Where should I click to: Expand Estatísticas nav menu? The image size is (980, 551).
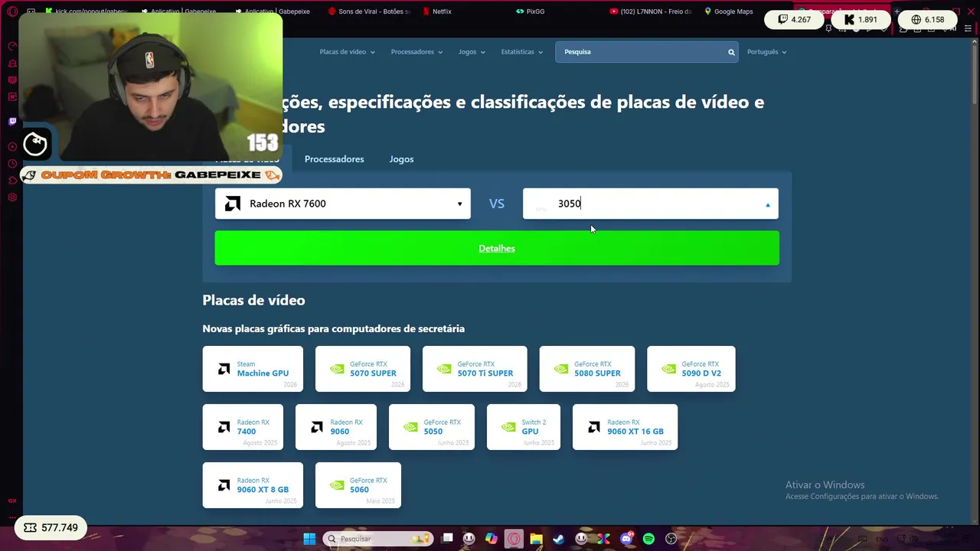[x=521, y=52]
